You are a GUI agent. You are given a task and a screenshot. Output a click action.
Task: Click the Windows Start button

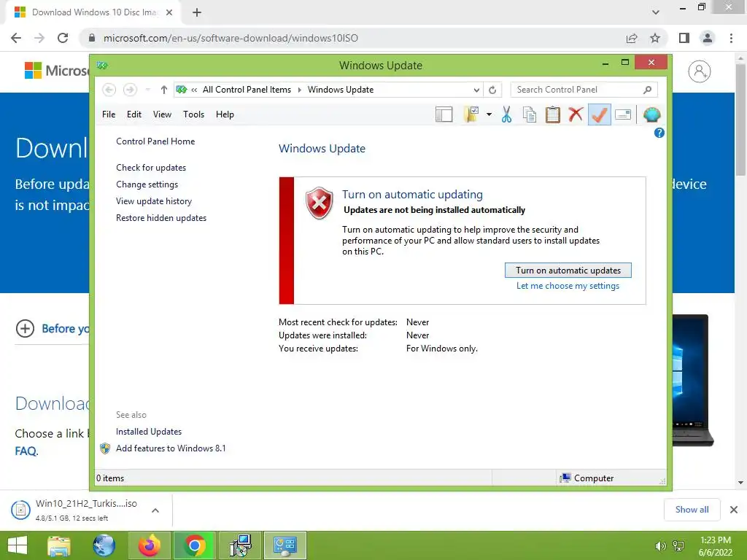coord(18,545)
